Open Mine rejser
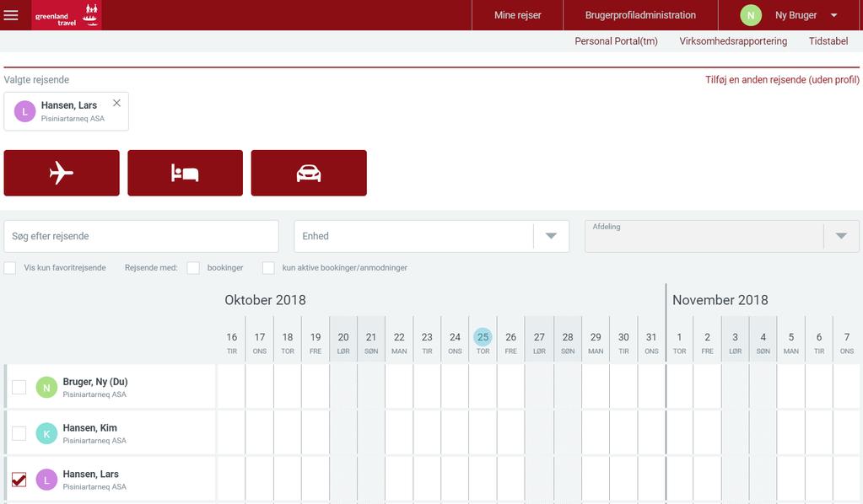 point(517,15)
